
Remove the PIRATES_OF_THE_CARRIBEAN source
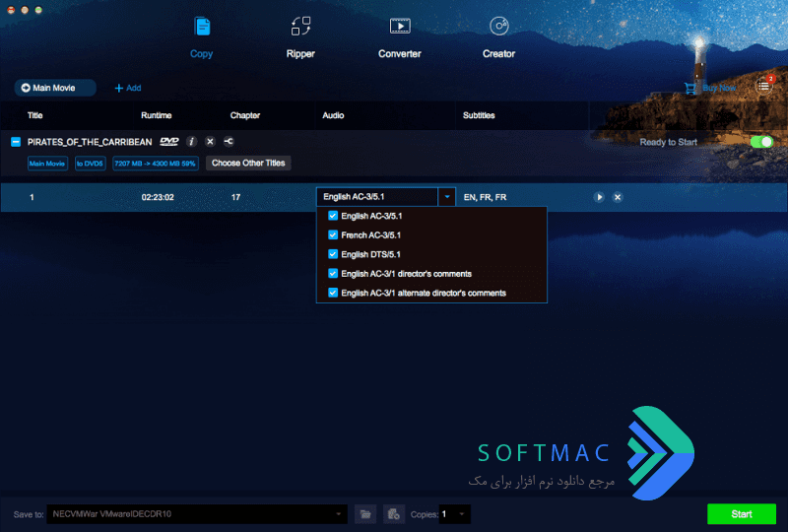(x=210, y=142)
